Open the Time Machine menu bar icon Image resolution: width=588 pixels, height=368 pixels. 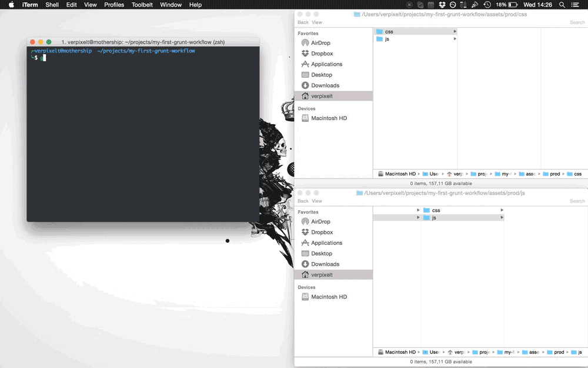487,5
